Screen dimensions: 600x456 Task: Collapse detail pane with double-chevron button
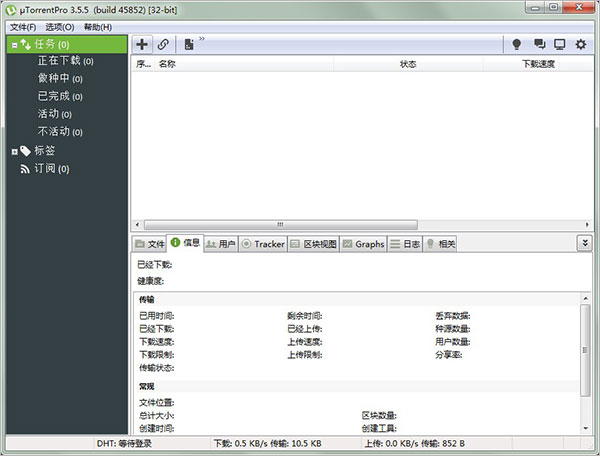[x=585, y=243]
